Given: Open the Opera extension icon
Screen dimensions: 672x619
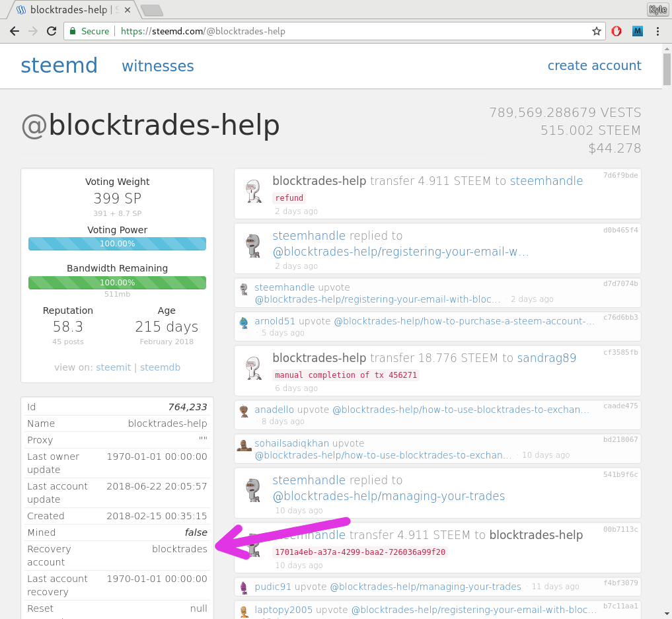Looking at the screenshot, I should pos(616,31).
